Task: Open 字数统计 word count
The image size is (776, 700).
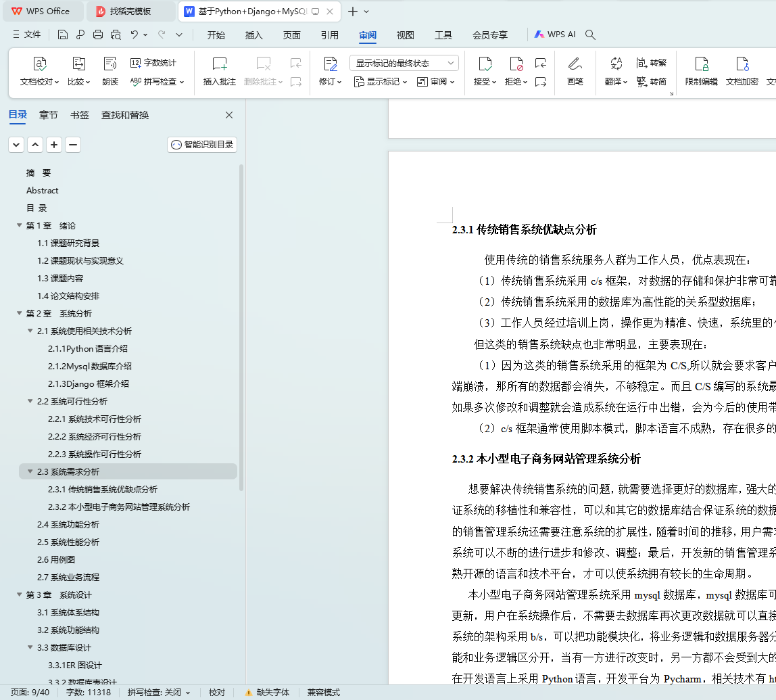Action: 153,63
